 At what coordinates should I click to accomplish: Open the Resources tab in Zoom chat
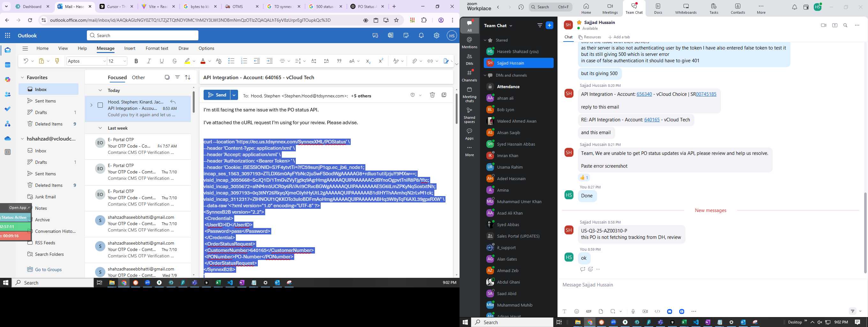click(590, 37)
